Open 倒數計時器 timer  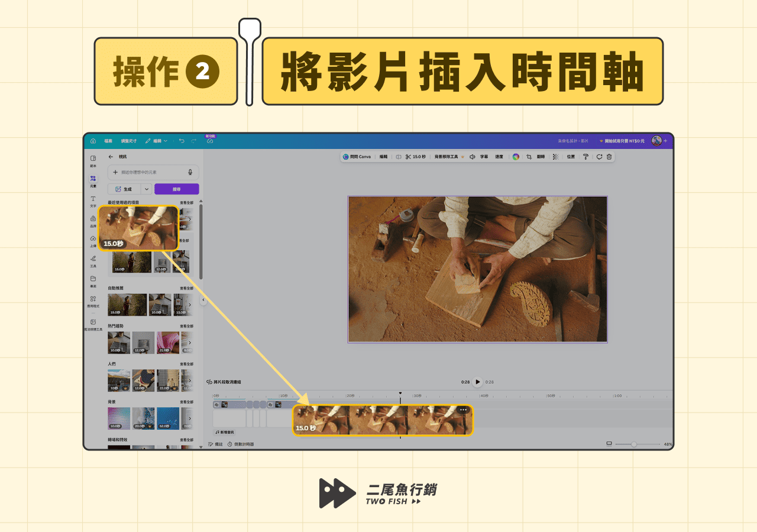pos(241,444)
